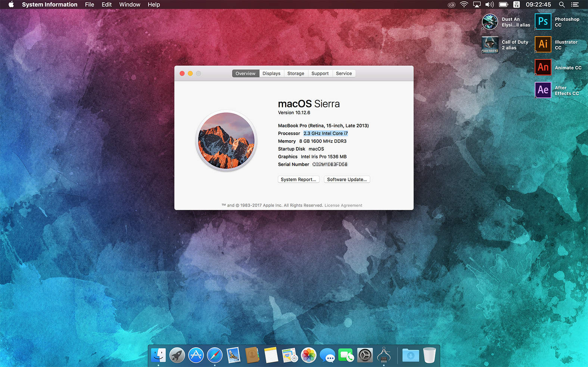Open Messages speech bubble in dock
The height and width of the screenshot is (367, 588).
(x=327, y=355)
